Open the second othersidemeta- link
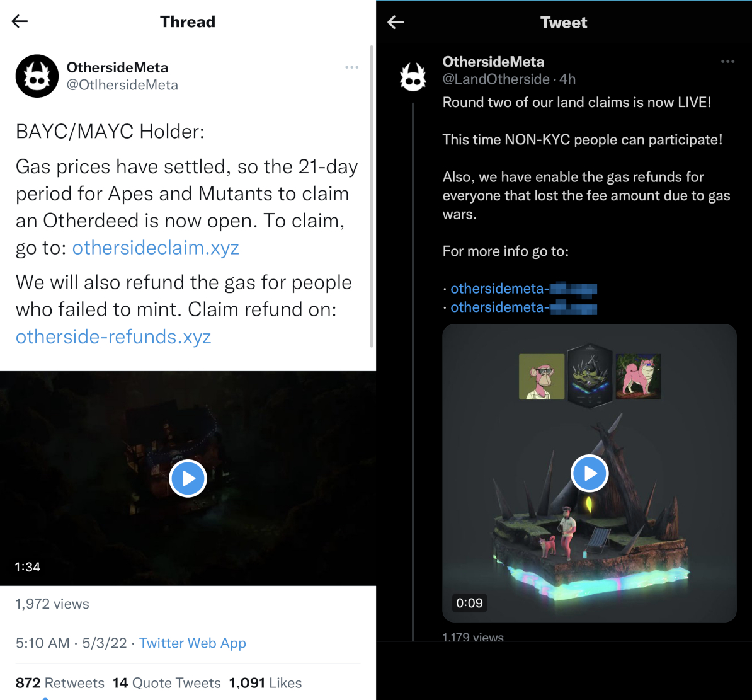 (524, 307)
